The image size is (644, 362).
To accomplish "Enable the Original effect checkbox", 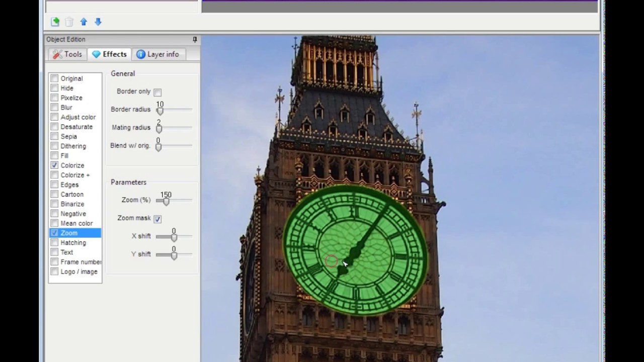I will (x=54, y=78).
